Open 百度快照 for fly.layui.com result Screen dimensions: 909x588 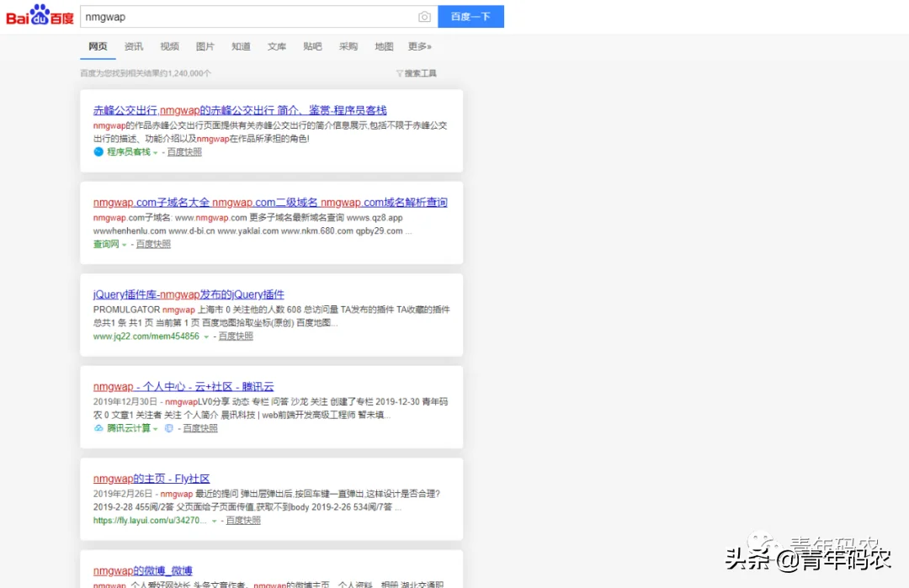[x=243, y=520]
